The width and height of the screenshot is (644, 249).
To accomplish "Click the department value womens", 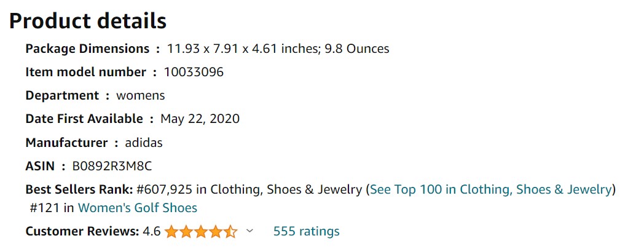I will 141,96.
